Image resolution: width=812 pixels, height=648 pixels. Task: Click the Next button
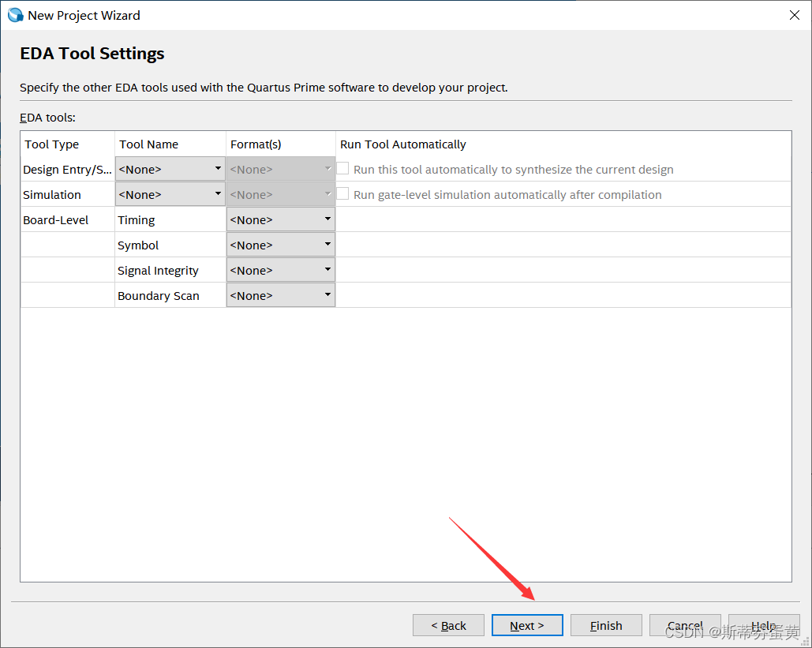click(x=527, y=625)
